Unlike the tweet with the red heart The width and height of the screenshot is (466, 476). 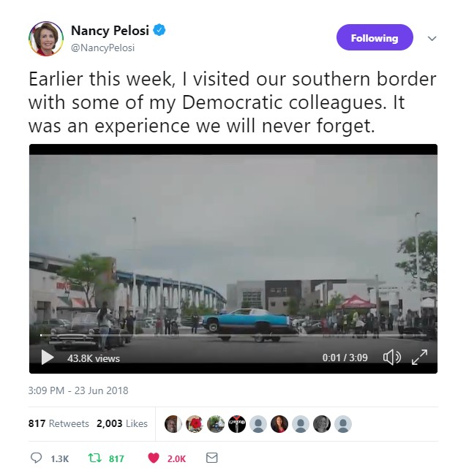point(154,458)
